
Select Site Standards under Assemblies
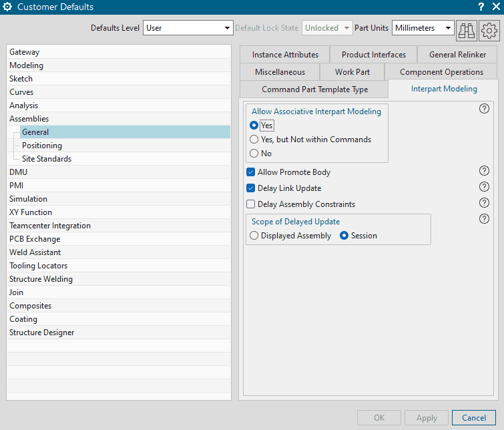tap(125, 159)
